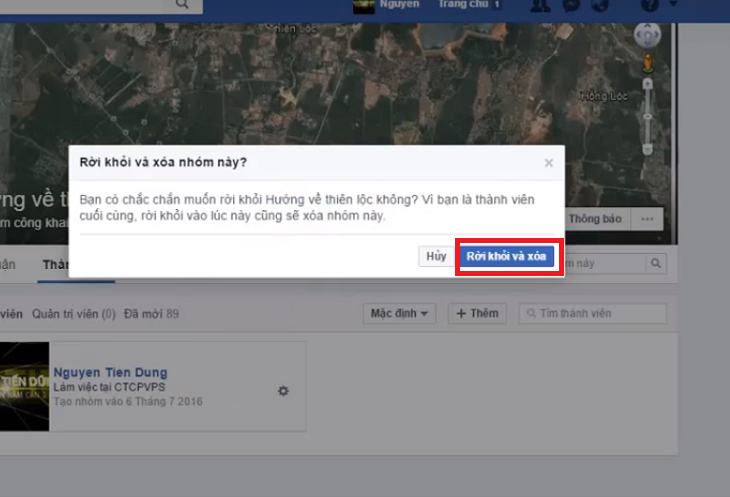Open Messenger messages icon in top bar
Viewport: 730px width, 497px height.
[571, 5]
